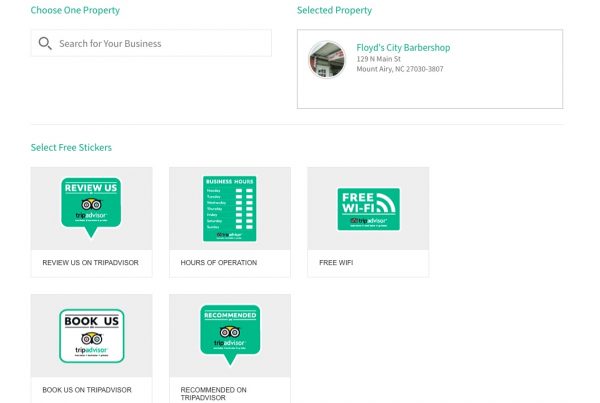Screen dimensions: 600x403
Task: Select the Book Us sticker image
Action: [x=91, y=336]
